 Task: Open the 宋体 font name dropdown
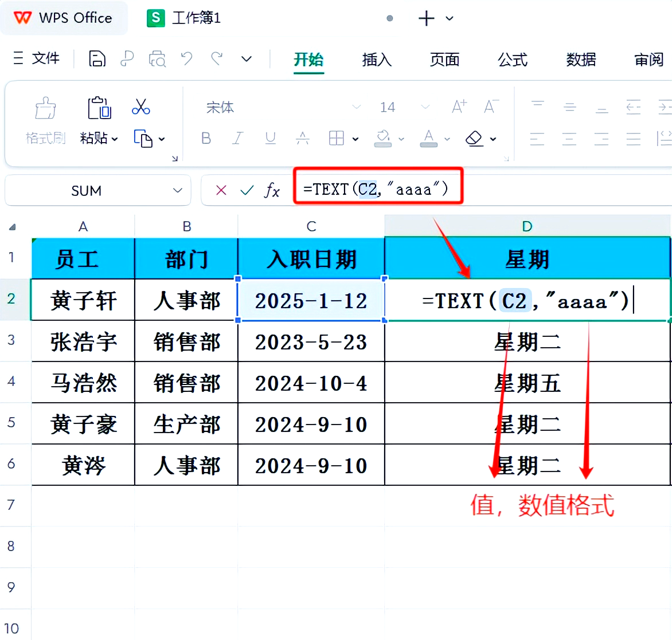356,107
